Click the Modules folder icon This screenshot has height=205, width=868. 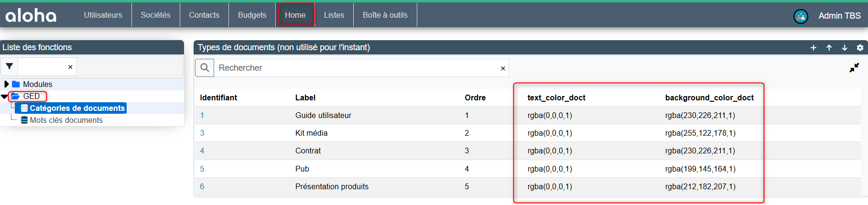16,84
